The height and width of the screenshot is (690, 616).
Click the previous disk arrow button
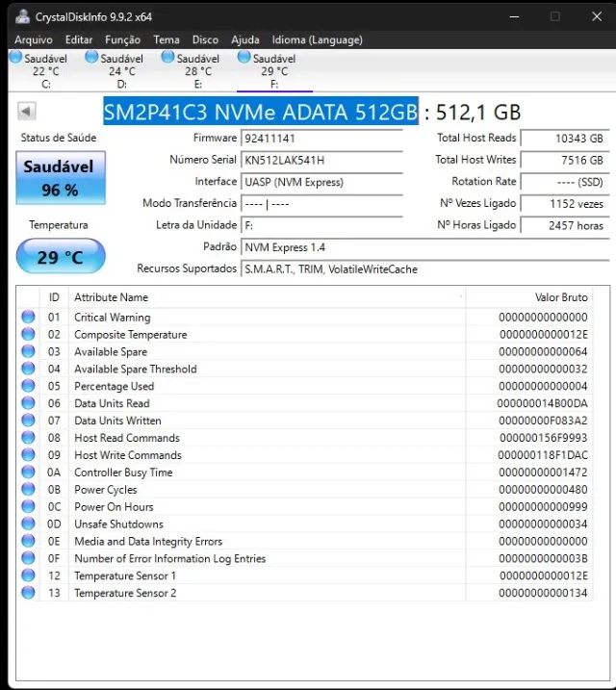pos(26,111)
